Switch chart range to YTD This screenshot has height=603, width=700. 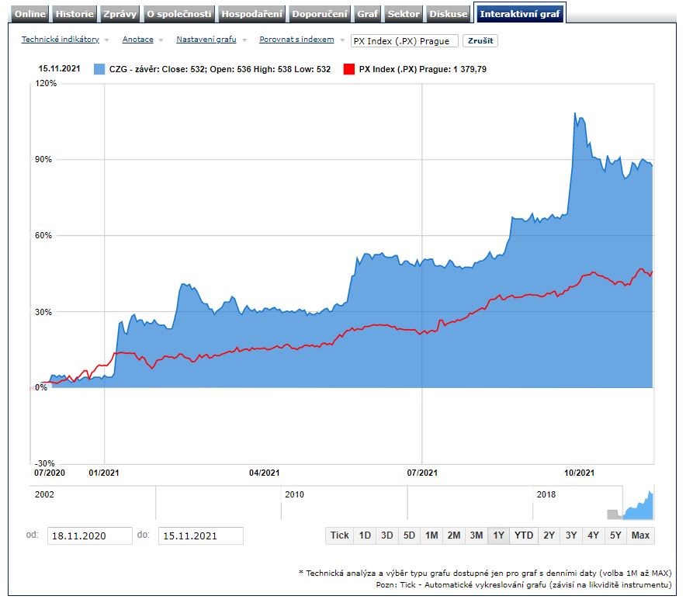click(x=524, y=535)
